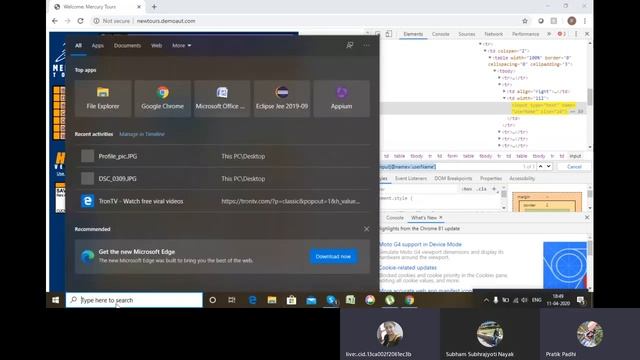Image resolution: width=640 pixels, height=360 pixels.
Task: Reload the newtours page in Chrome
Action: [80, 21]
